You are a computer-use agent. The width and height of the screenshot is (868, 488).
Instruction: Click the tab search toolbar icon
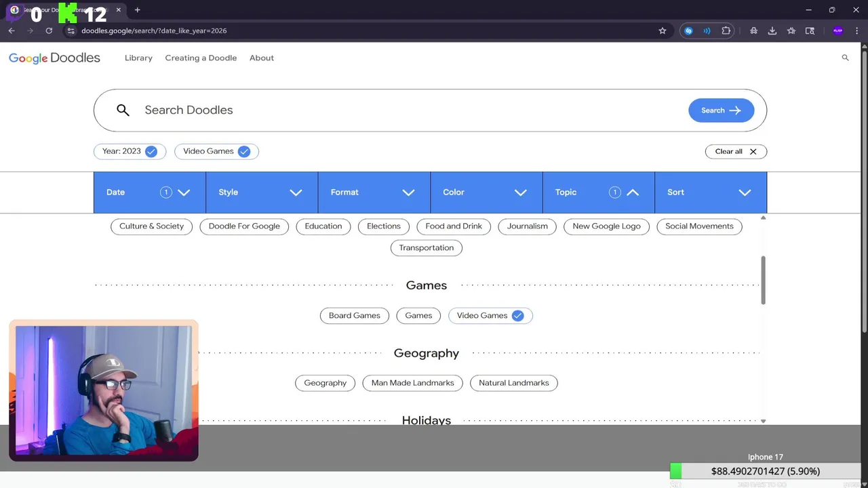pyautogui.click(x=810, y=30)
